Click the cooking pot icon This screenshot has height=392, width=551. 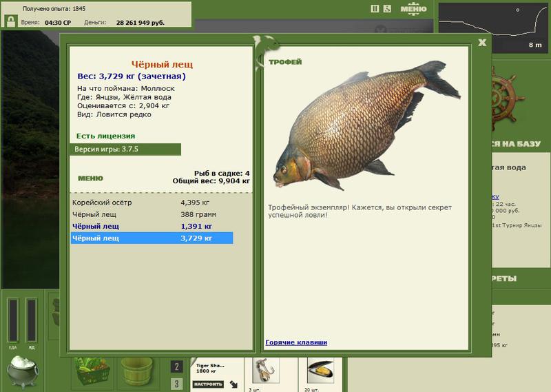point(23,371)
